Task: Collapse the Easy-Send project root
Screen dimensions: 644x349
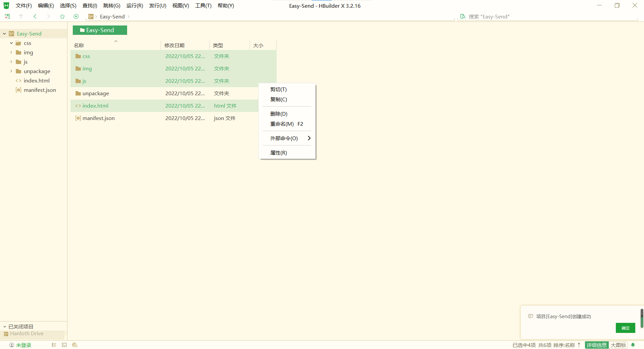Action: click(x=4, y=34)
